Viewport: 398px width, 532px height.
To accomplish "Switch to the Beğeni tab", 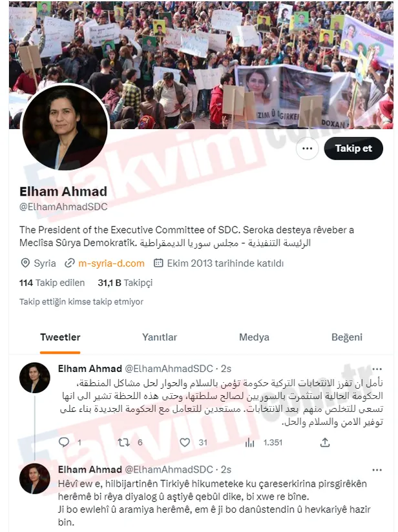I will pos(347,337).
